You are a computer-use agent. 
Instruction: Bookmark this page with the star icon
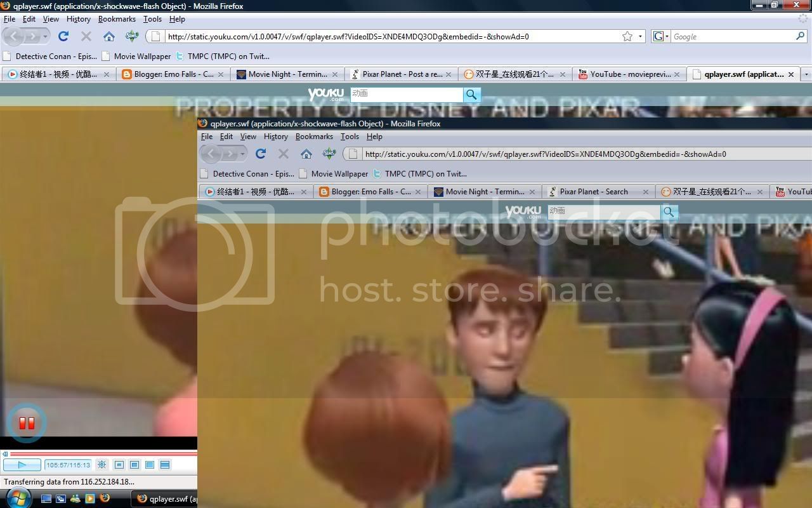coord(627,36)
